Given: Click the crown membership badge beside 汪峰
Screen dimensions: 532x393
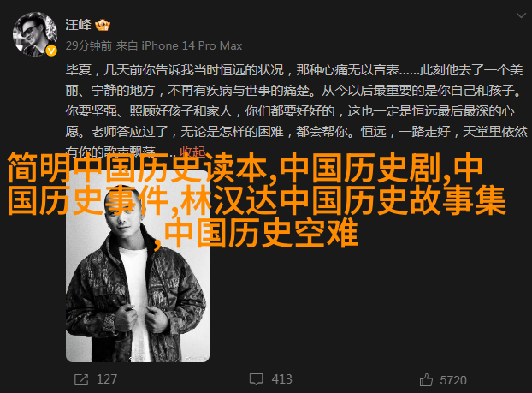Looking at the screenshot, I should 103,25.
